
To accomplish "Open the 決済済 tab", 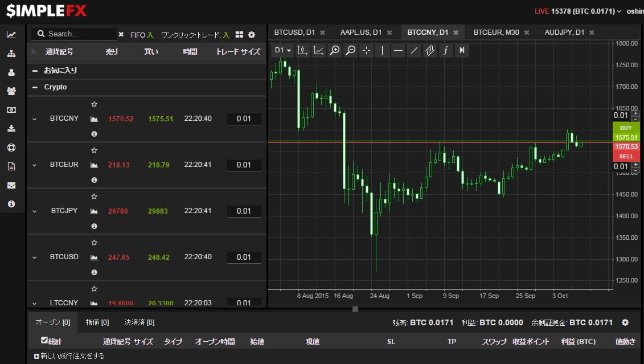I will pos(139,322).
